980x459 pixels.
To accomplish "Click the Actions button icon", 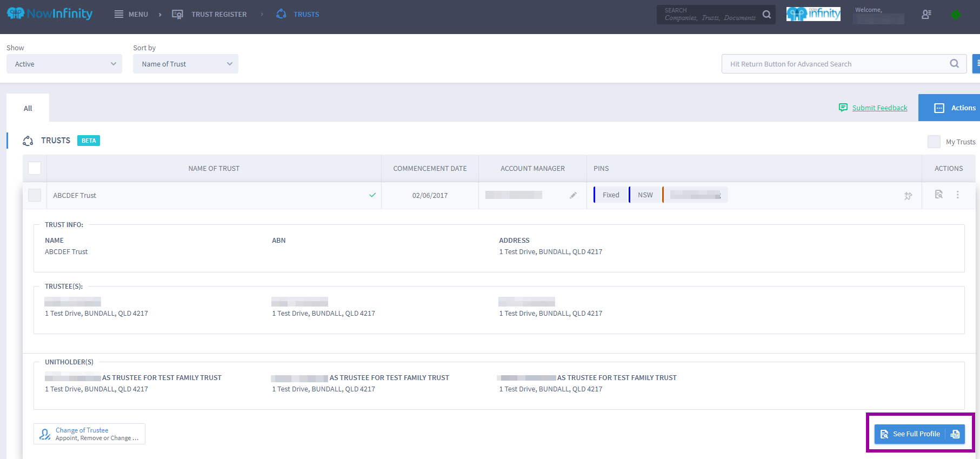I will 939,108.
